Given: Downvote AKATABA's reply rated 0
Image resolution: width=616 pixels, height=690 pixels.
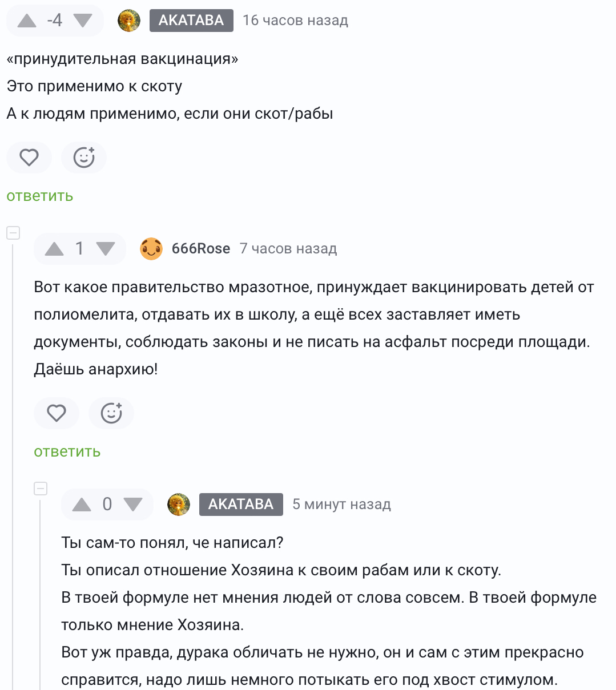Looking at the screenshot, I should click(x=133, y=505).
